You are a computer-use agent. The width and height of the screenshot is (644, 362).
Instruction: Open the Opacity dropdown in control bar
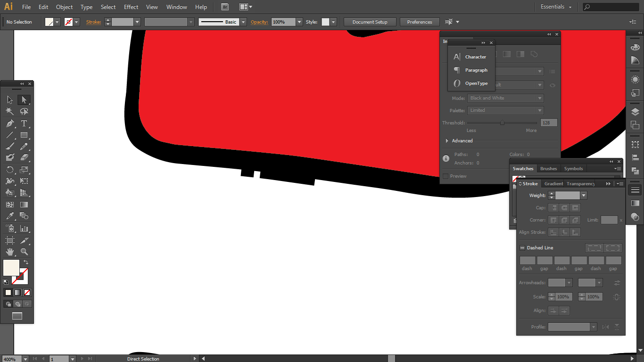pos(299,22)
